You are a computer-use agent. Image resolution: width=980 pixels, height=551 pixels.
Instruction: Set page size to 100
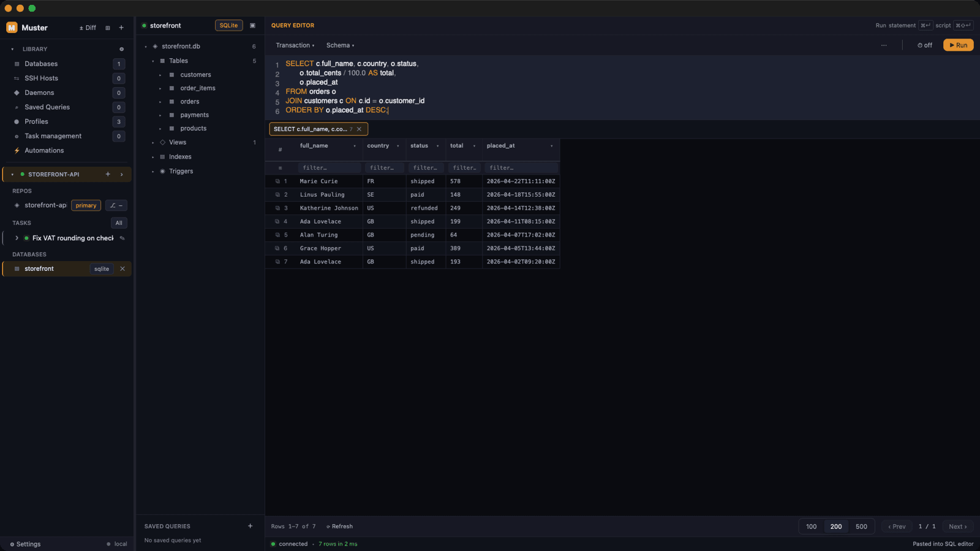(812, 526)
